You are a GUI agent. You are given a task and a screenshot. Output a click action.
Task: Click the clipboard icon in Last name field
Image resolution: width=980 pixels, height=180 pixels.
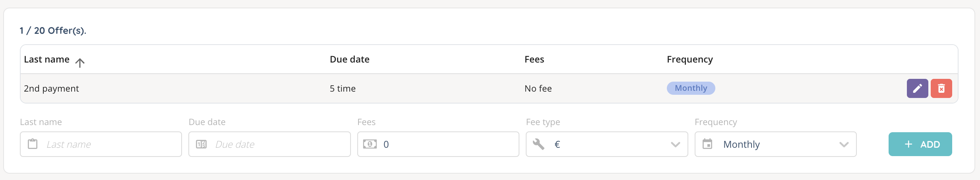pos(33,144)
